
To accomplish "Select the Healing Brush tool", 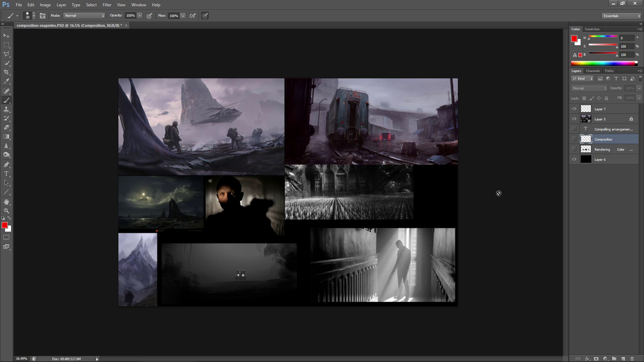I will [x=6, y=91].
